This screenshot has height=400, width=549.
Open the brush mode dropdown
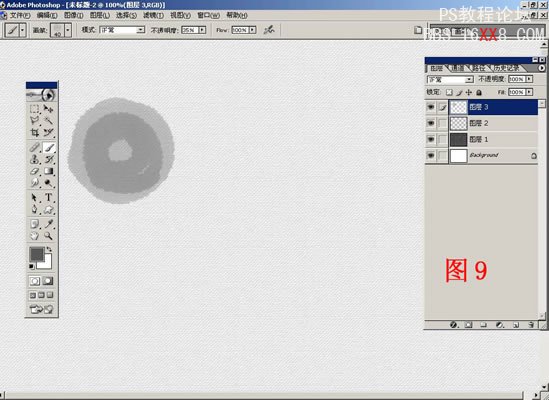pyautogui.click(x=122, y=30)
